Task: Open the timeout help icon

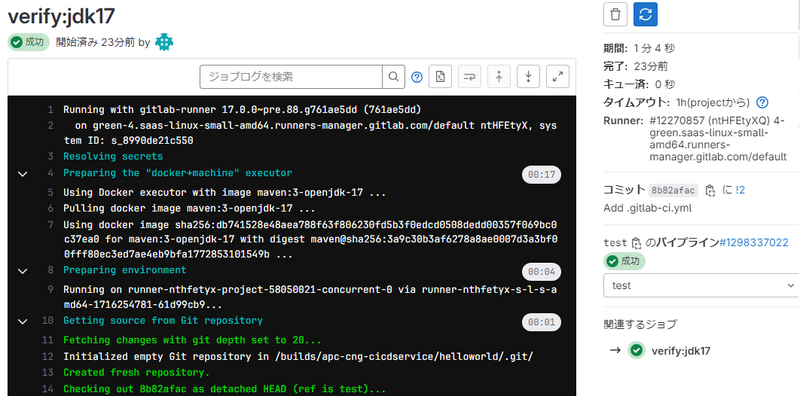Action: tap(762, 103)
